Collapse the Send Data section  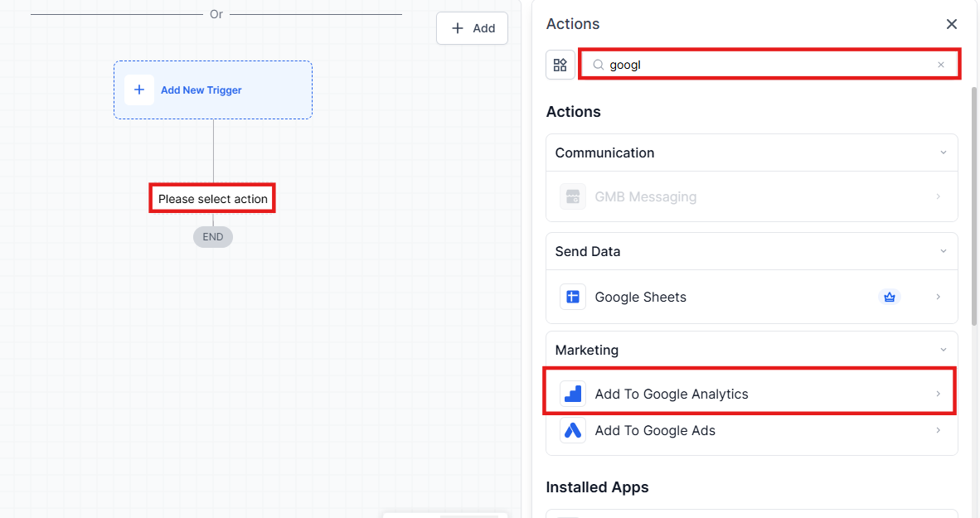(944, 251)
